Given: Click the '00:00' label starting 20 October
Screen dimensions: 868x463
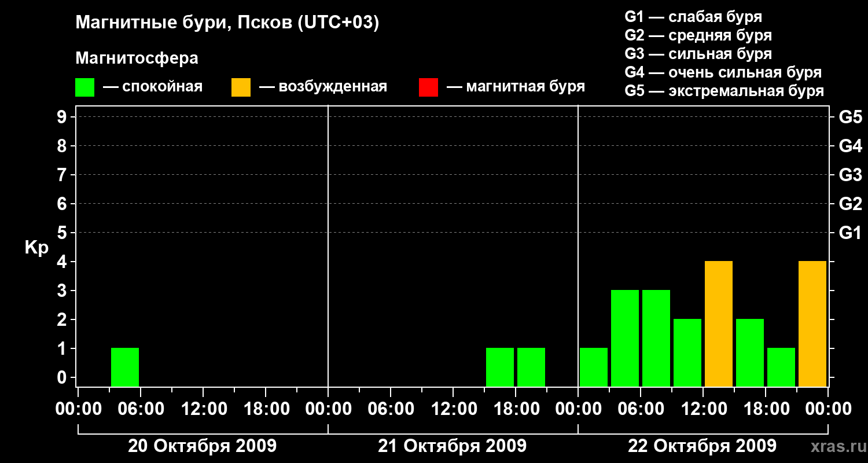Looking at the screenshot, I should point(78,409).
